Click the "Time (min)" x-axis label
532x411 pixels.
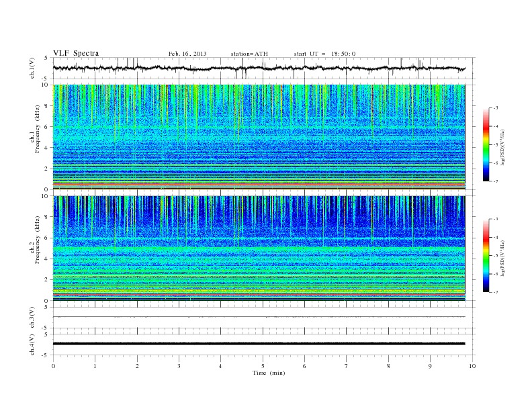pyautogui.click(x=269, y=373)
